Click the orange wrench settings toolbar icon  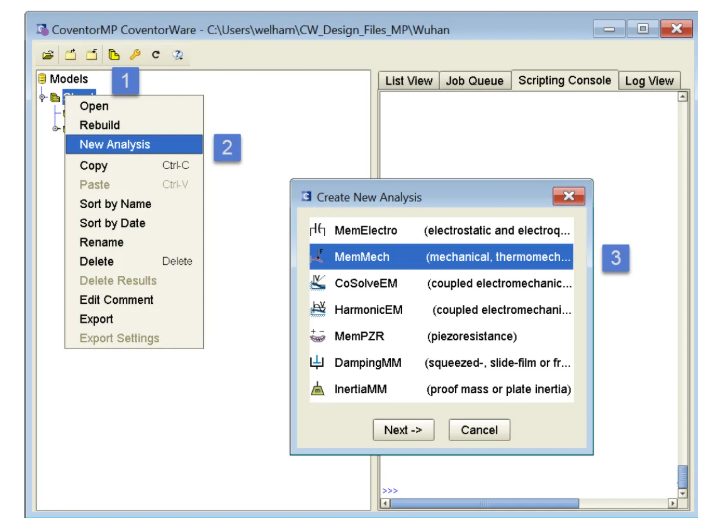(135, 55)
